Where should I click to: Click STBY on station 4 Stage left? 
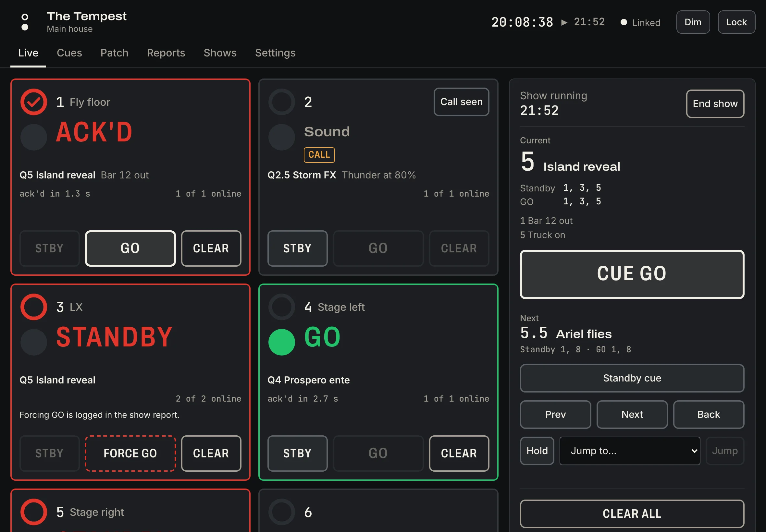coord(297,453)
